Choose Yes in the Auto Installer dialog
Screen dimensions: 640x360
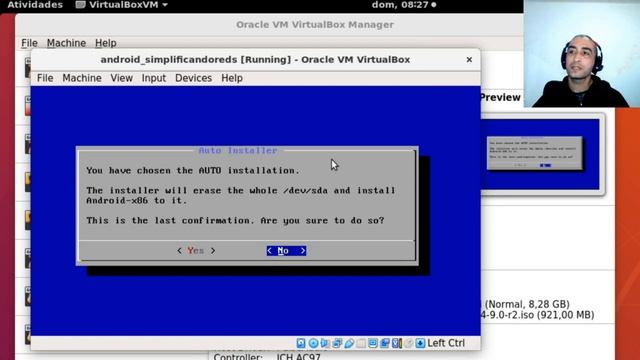tap(196, 251)
